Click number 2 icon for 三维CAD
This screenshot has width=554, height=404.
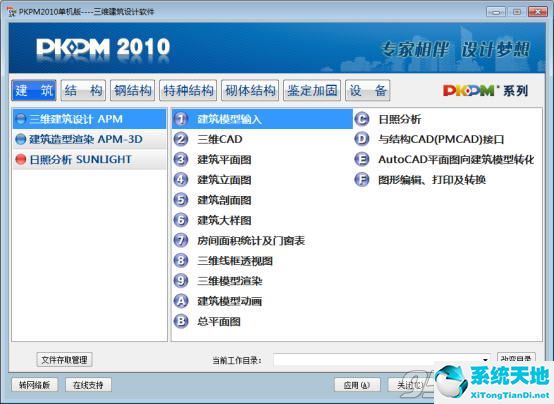click(181, 139)
